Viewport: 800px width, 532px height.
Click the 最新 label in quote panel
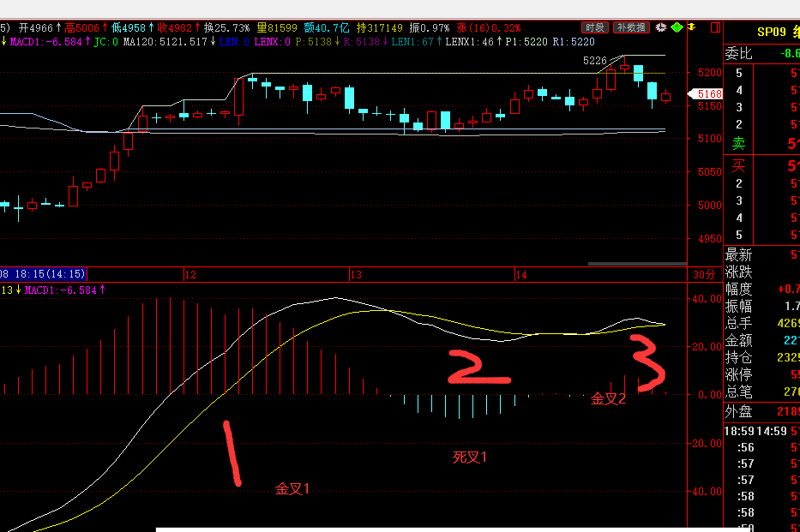click(x=738, y=254)
